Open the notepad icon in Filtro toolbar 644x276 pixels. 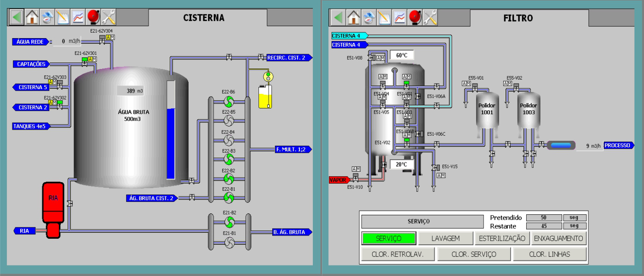pyautogui.click(x=385, y=17)
